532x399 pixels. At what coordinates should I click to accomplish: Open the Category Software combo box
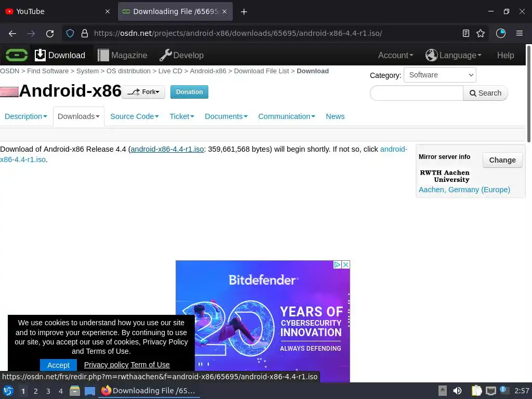pyautogui.click(x=440, y=75)
